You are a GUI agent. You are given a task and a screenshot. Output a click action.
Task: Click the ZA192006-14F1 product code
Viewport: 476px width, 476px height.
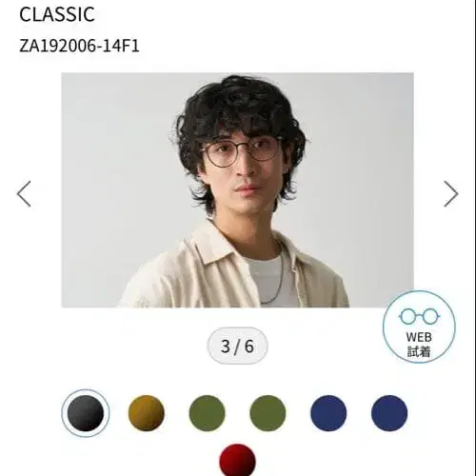point(79,46)
